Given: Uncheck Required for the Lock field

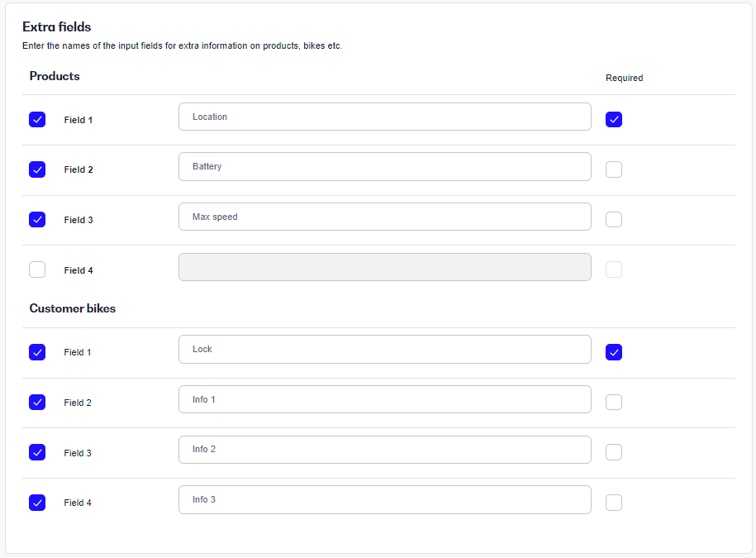Looking at the screenshot, I should click(614, 352).
